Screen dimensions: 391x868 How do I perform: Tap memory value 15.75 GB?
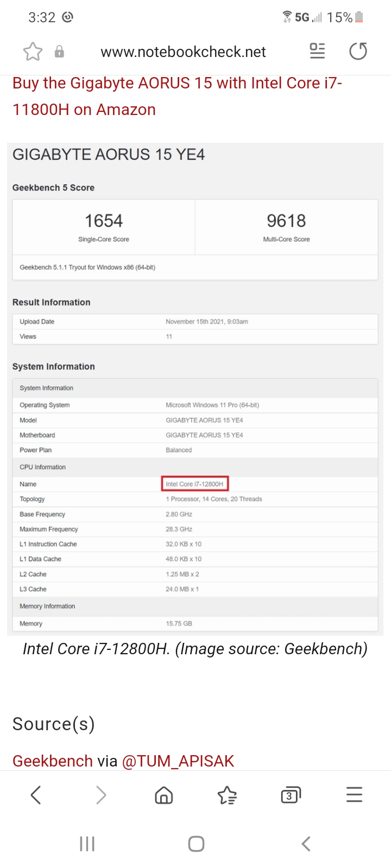tap(179, 624)
